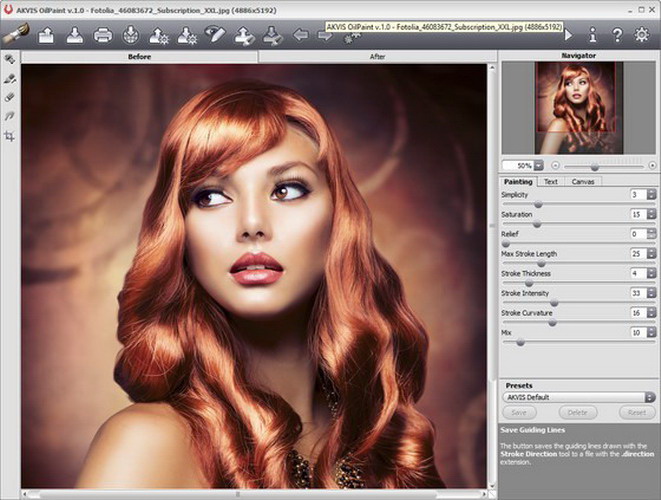Select the Eraser tool in left toolbar
661x500 pixels.
[x=10, y=97]
